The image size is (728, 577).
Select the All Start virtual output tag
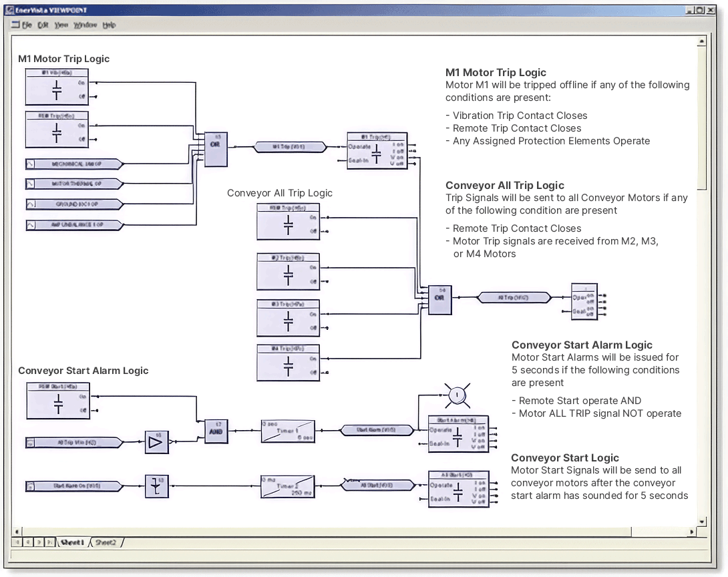click(x=378, y=486)
